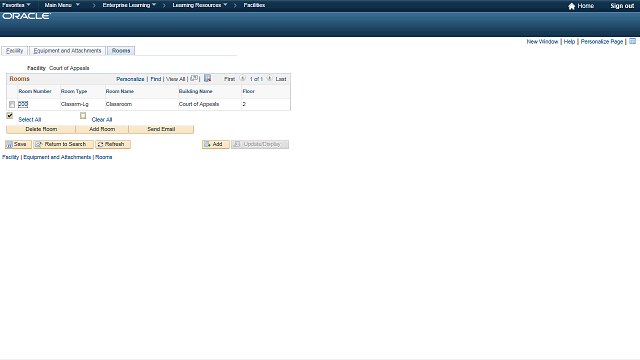Click the Oracle logo
The width and height of the screenshot is (640, 360).
(x=27, y=16)
